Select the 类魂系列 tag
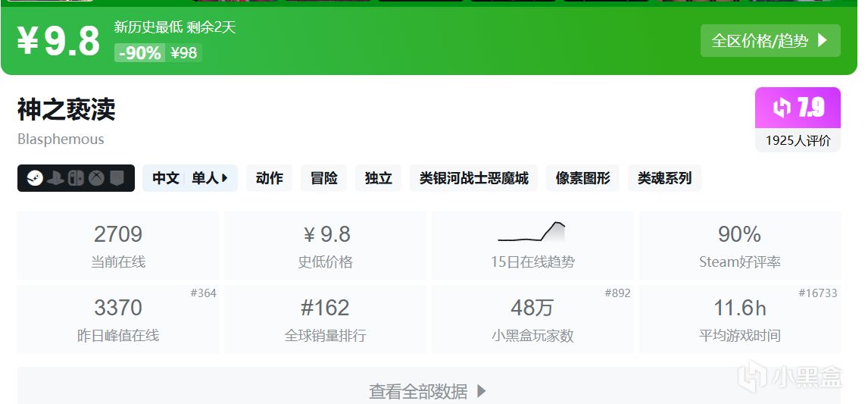868x404 pixels. 664,178
